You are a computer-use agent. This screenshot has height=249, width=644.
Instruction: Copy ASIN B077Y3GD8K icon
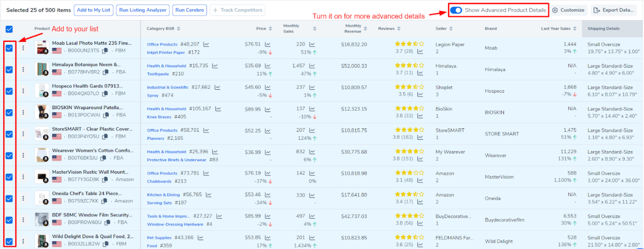point(105,179)
